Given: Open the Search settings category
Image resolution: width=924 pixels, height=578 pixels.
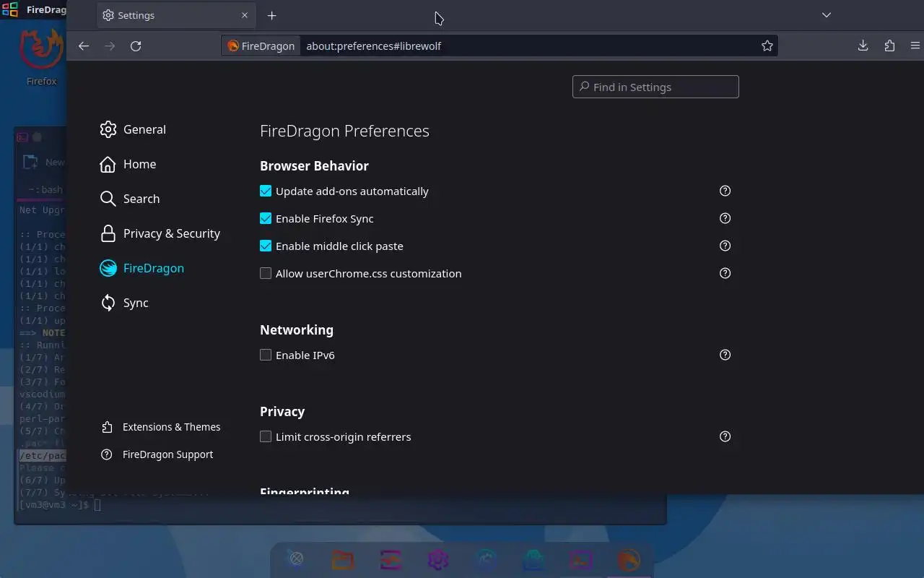Looking at the screenshot, I should click(x=130, y=199).
